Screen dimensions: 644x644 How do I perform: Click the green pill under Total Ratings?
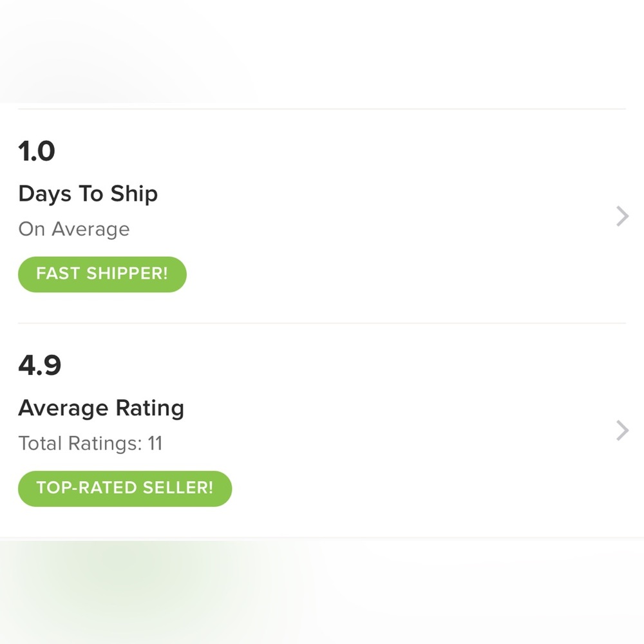click(124, 488)
